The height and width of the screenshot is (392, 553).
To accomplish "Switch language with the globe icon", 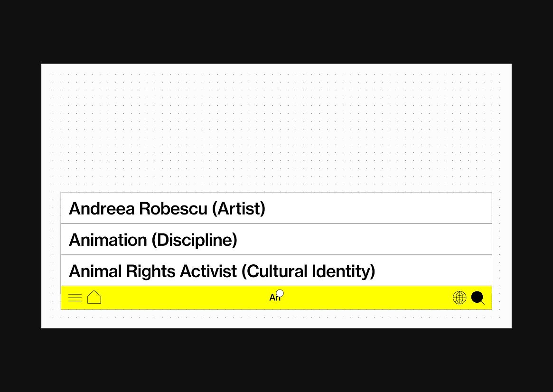I will [459, 298].
